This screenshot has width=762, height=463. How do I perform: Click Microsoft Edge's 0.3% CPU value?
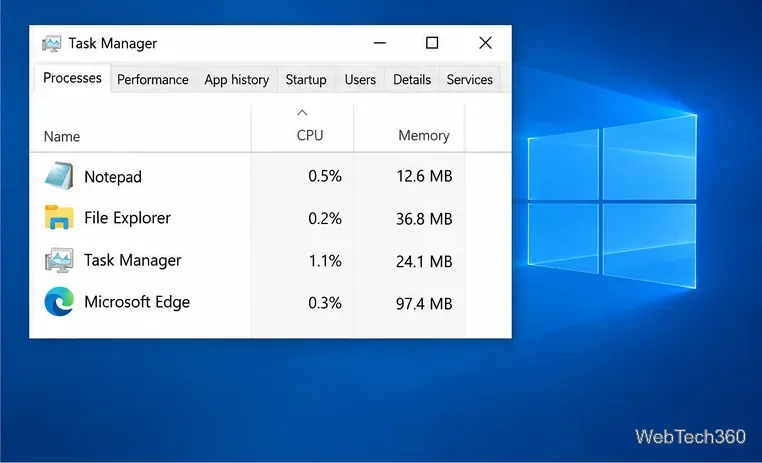[325, 303]
